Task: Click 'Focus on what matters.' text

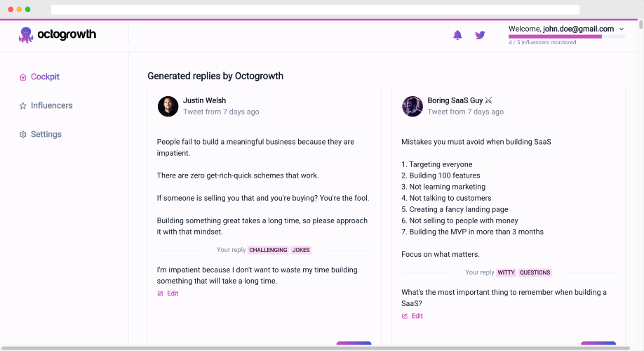Action: (x=441, y=254)
